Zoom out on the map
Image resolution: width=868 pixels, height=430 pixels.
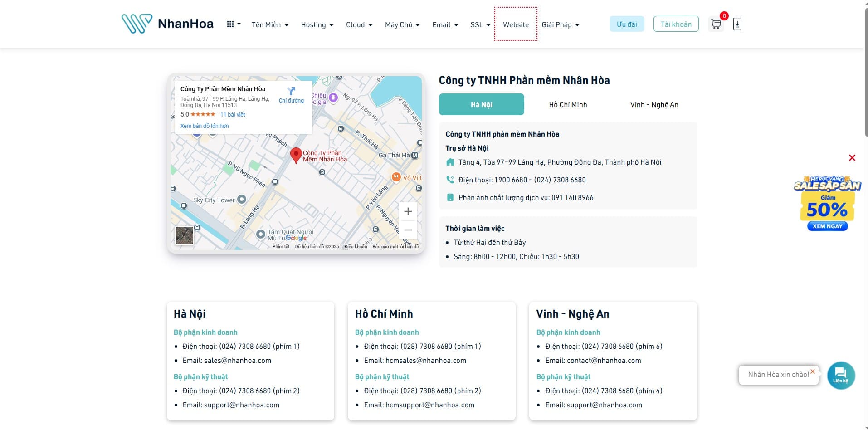pos(408,230)
